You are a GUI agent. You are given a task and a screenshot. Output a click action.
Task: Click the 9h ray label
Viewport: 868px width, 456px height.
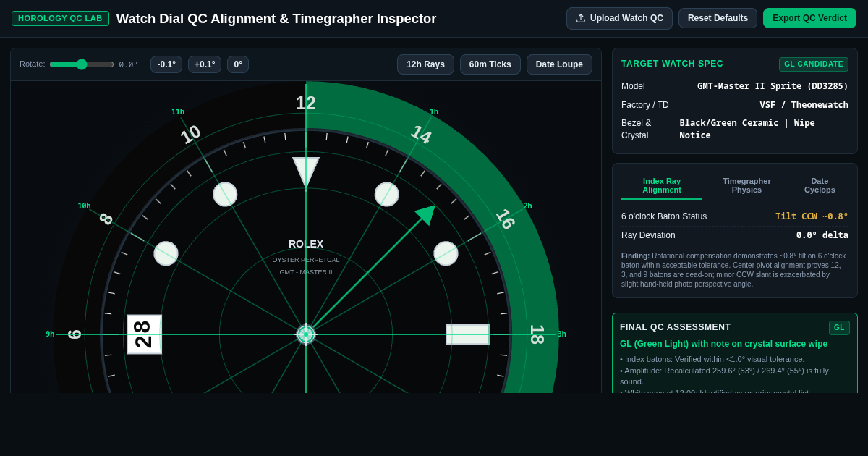pyautogui.click(x=50, y=334)
